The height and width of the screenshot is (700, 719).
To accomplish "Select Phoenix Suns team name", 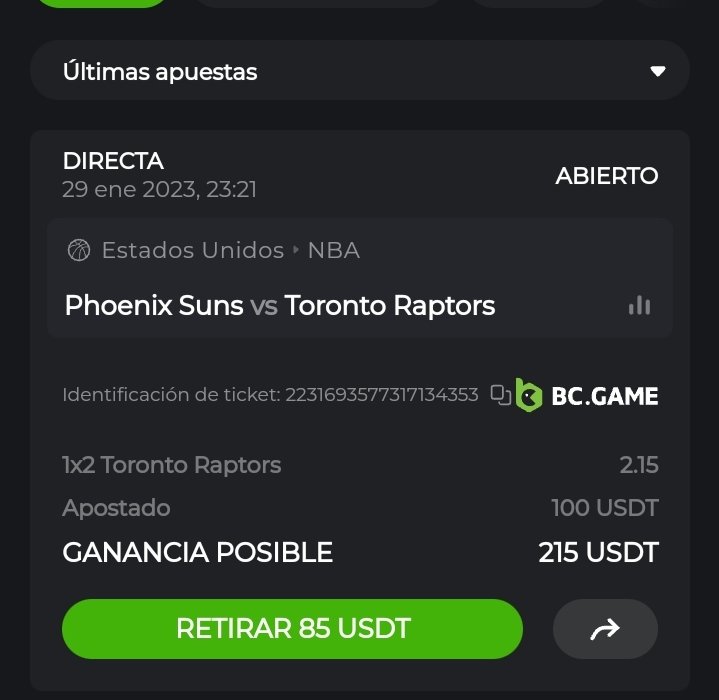I will tap(154, 305).
